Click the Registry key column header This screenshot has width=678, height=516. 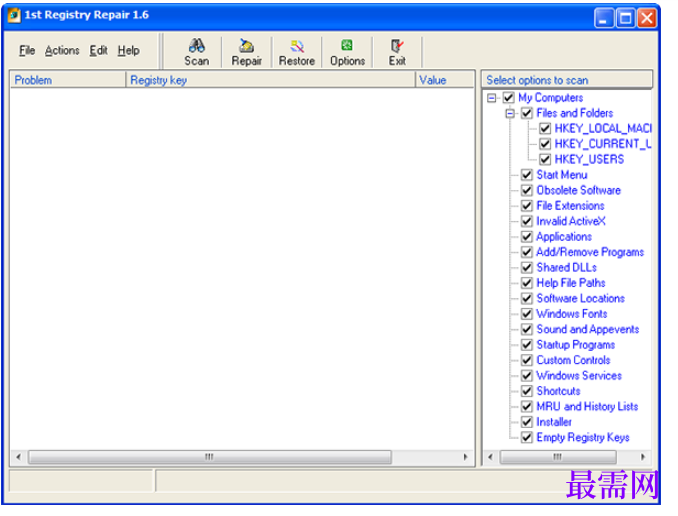[x=271, y=80]
